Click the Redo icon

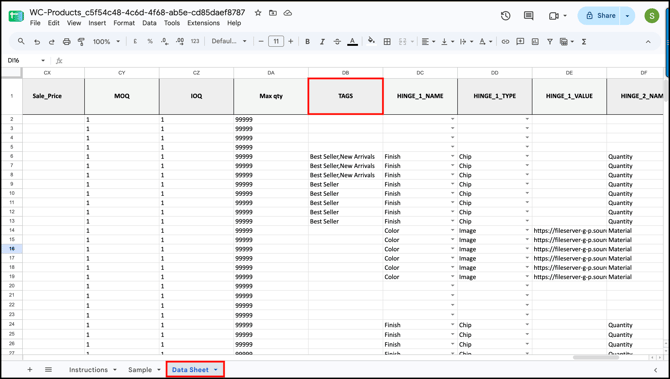(52, 41)
